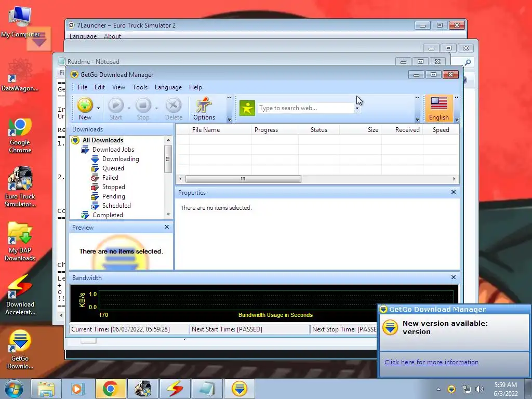Open the Language menu in GetGo
The width and height of the screenshot is (532, 399).
point(168,87)
